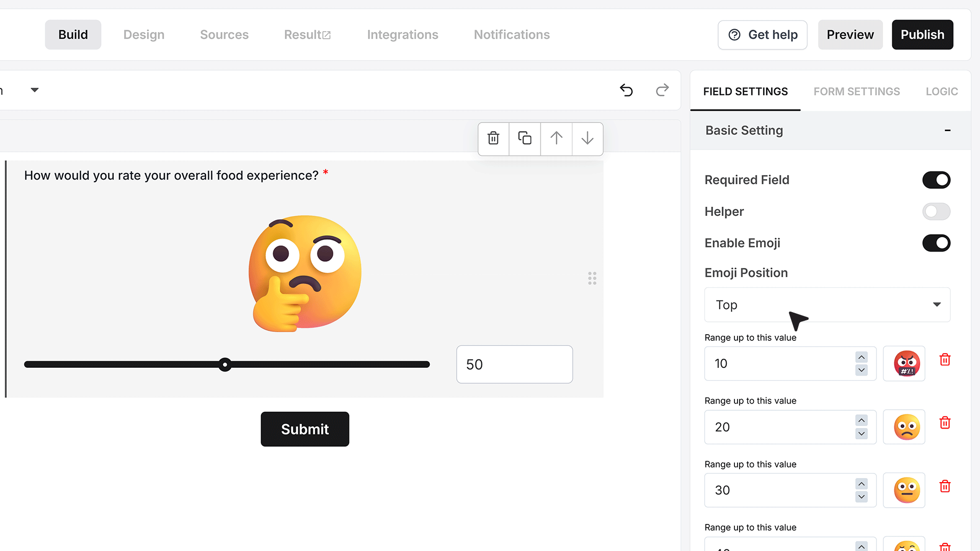
Task: Move field down with arrow icon
Action: pos(587,138)
